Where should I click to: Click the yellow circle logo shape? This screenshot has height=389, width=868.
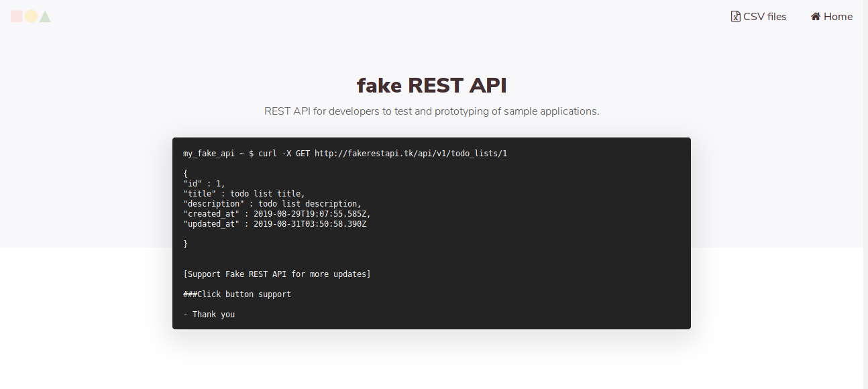click(31, 16)
